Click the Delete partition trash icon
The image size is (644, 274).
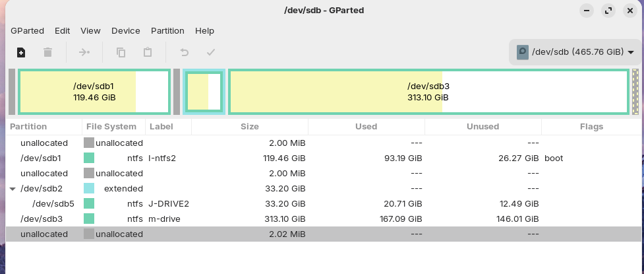click(x=47, y=52)
